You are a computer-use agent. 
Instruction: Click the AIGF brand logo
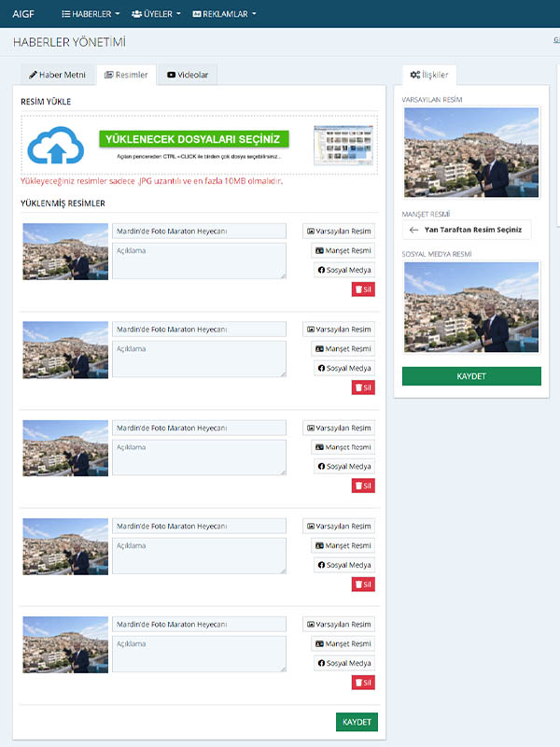click(23, 14)
